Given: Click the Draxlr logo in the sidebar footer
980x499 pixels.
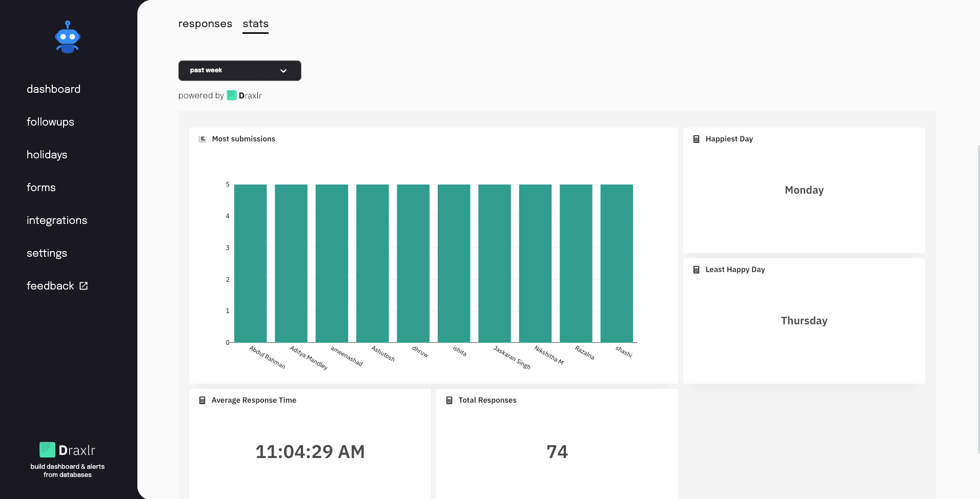Looking at the screenshot, I should coord(68,450).
